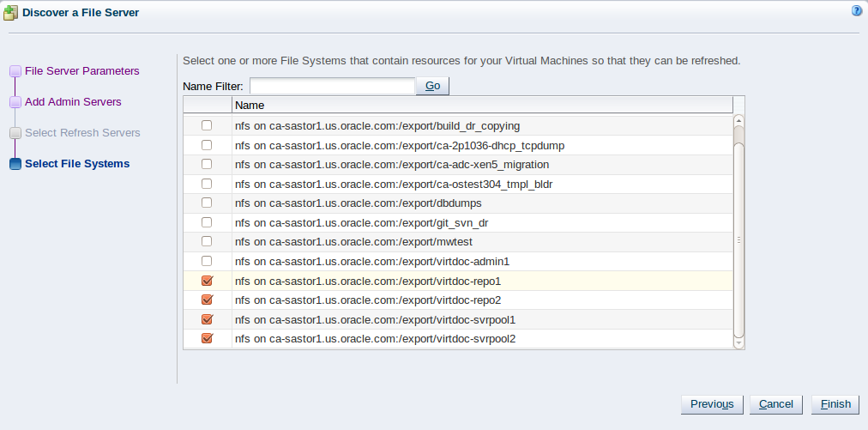The image size is (868, 430).
Task: Click the file systems list scrollbar
Action: click(x=739, y=240)
